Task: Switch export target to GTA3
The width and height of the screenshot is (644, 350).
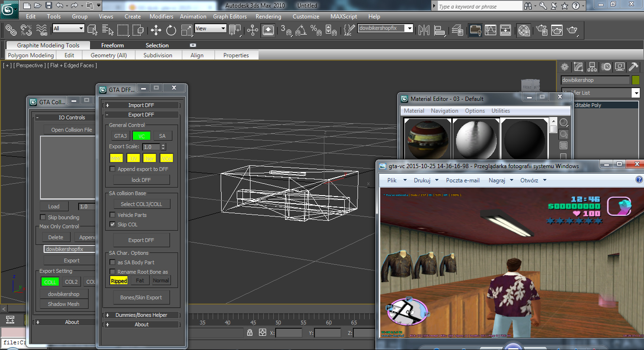Action: [121, 136]
